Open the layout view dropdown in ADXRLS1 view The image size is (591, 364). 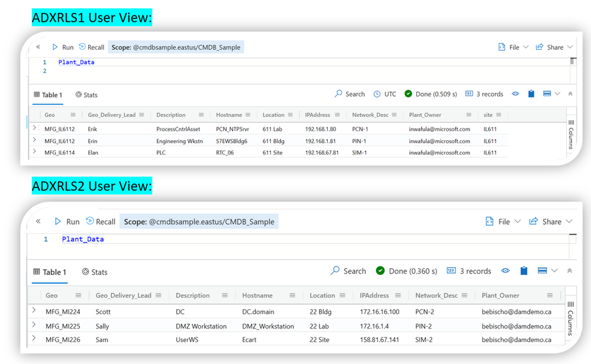[x=551, y=94]
